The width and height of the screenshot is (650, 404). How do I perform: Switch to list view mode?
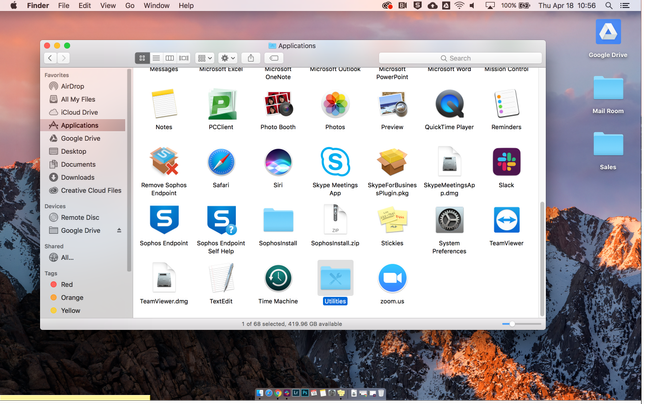coord(156,58)
